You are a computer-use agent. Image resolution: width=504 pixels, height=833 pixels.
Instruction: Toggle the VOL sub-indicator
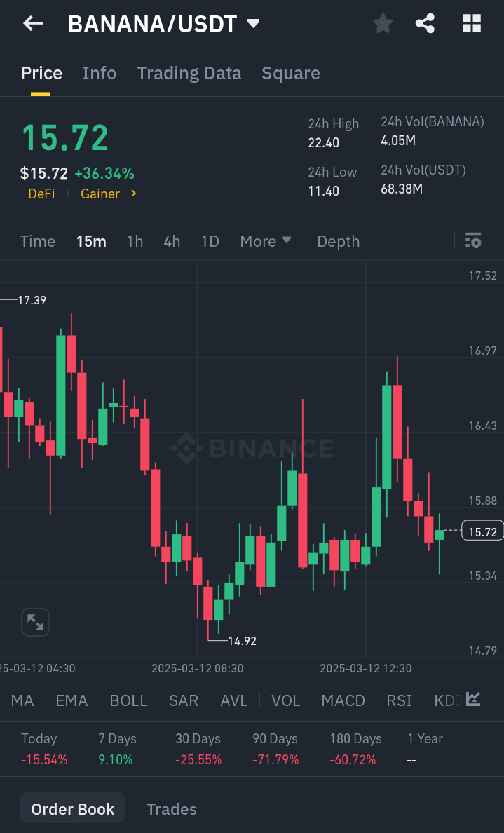pyautogui.click(x=286, y=700)
